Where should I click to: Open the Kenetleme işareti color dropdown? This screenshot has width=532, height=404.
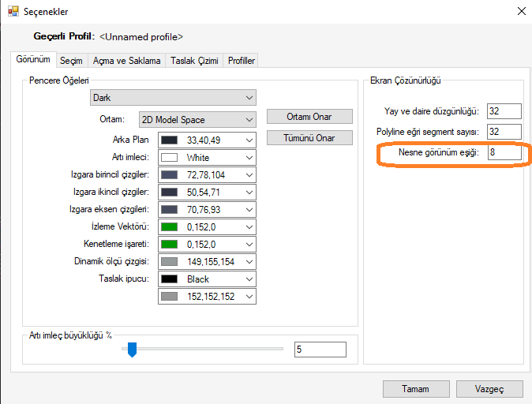coord(249,244)
